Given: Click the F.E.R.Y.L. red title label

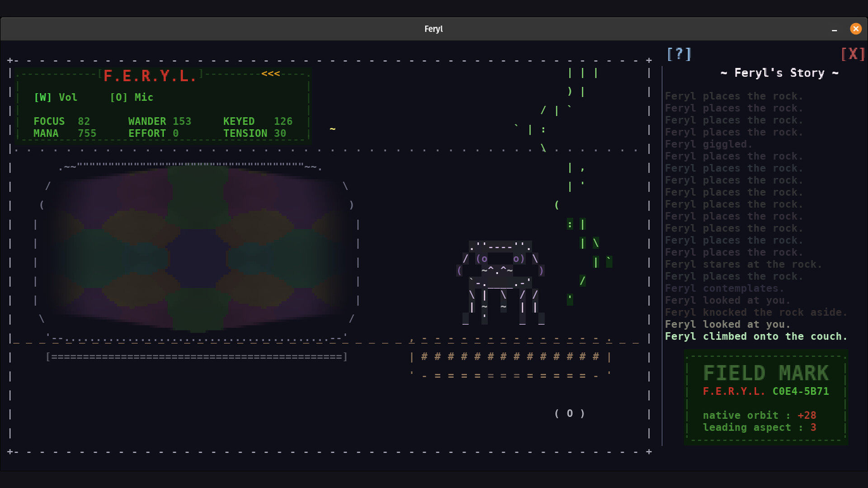Looking at the screenshot, I should pyautogui.click(x=150, y=76).
